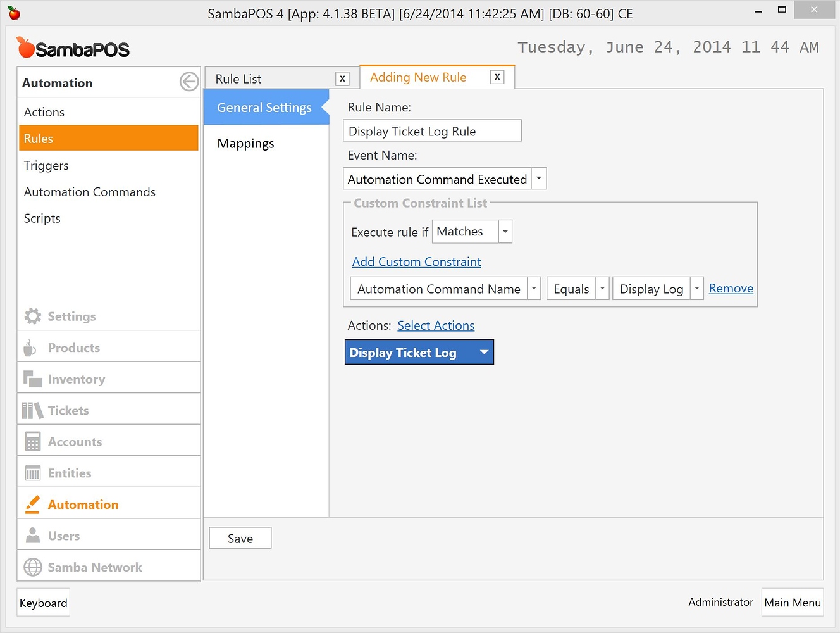Image resolution: width=840 pixels, height=633 pixels.
Task: Open the Event Name dropdown
Action: tap(538, 178)
